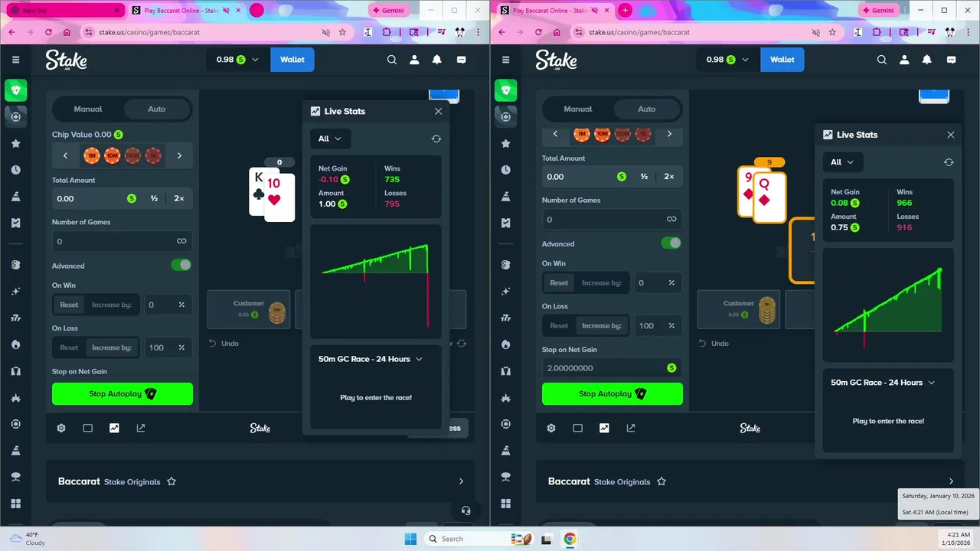Click Wallet button in left window

coord(292,60)
